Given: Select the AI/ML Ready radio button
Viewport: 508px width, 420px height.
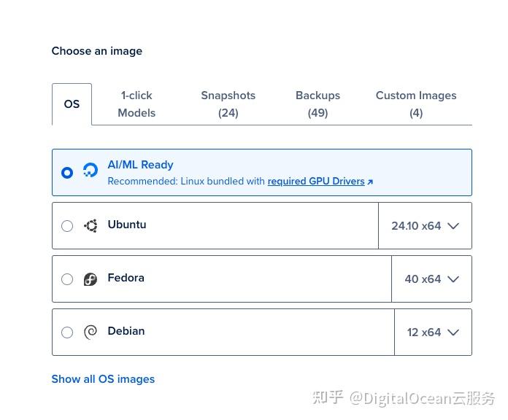Looking at the screenshot, I should (x=67, y=173).
